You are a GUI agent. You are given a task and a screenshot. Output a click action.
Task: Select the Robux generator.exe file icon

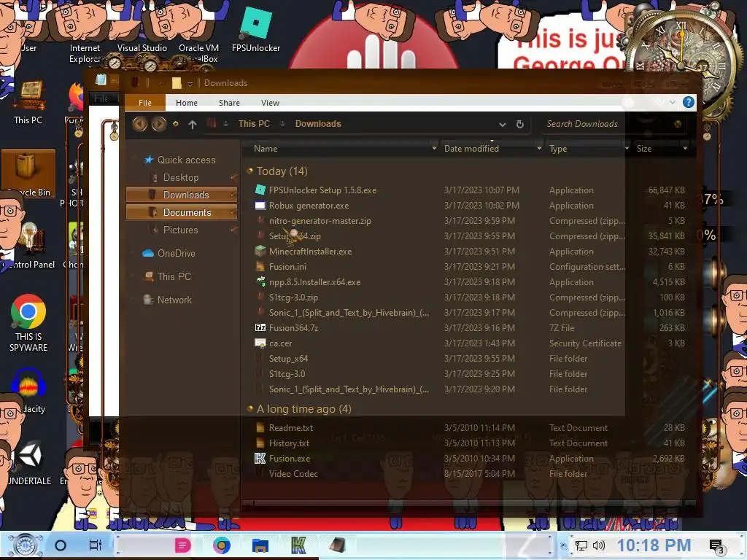(x=260, y=205)
